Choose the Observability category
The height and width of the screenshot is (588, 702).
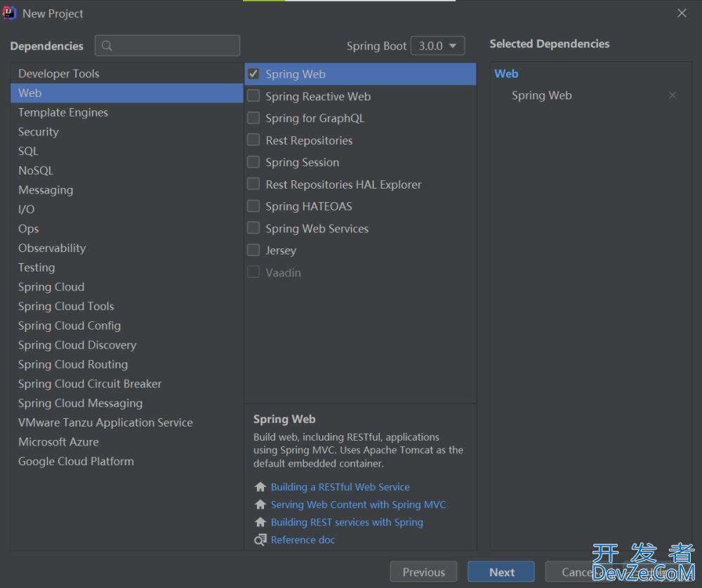126,248
